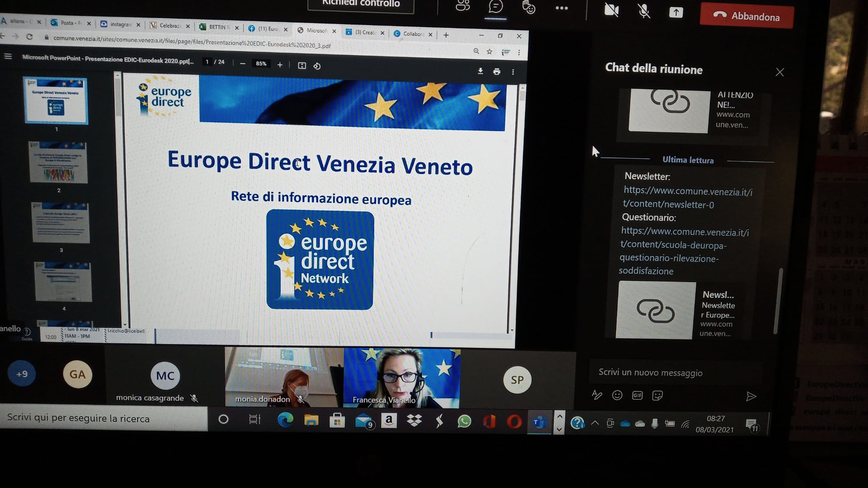
Task: Click the PDF fit to page icon
Action: [x=302, y=65]
